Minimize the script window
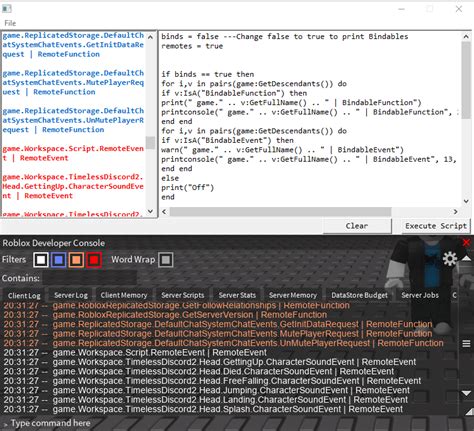 click(402, 9)
